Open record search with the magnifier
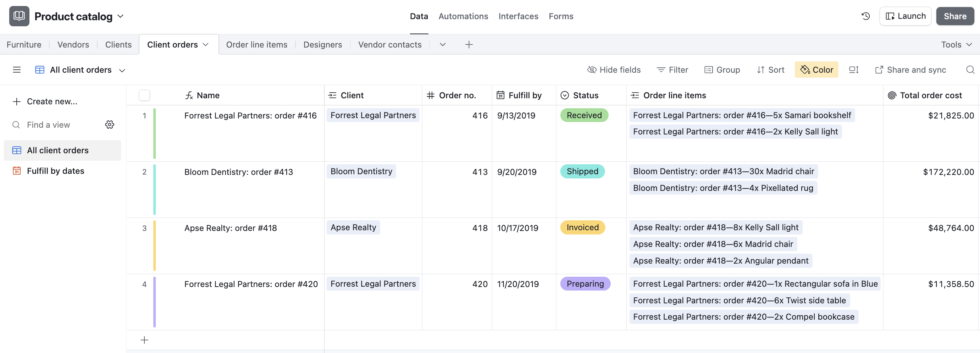Viewport: 980px width, 353px height. pos(970,70)
